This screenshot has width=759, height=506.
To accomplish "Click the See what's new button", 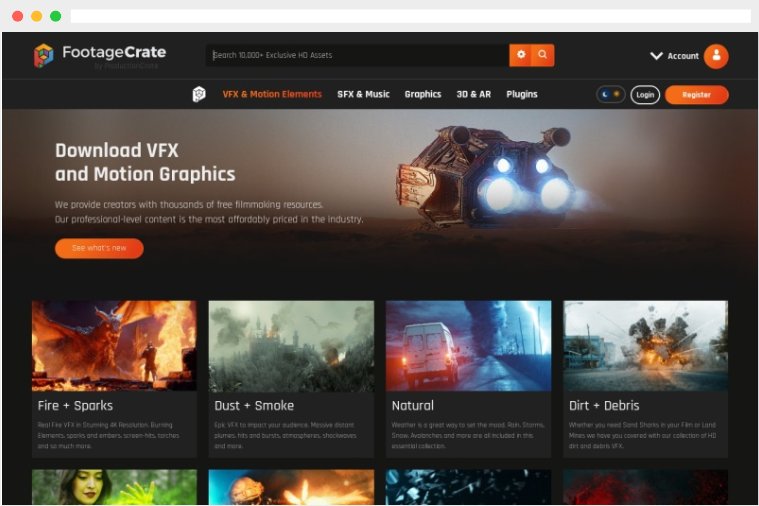I will click(99, 248).
